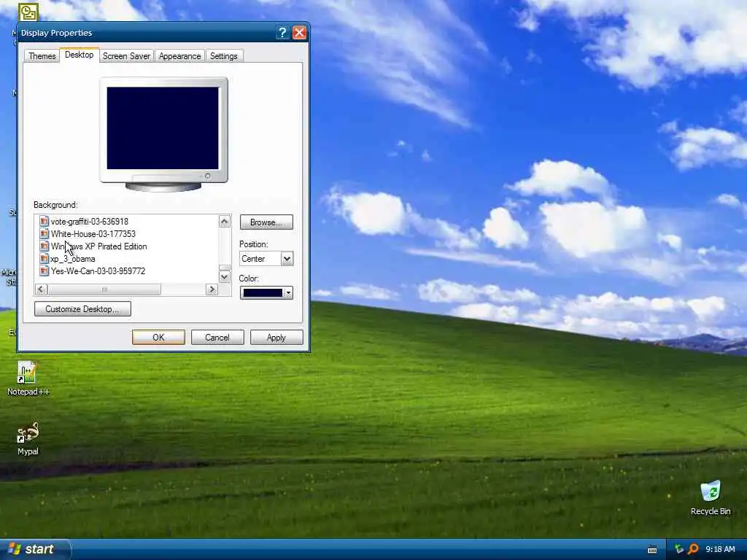Click the image icon beside White-House-03-177353
Image resolution: width=747 pixels, height=560 pixels.
coord(44,234)
